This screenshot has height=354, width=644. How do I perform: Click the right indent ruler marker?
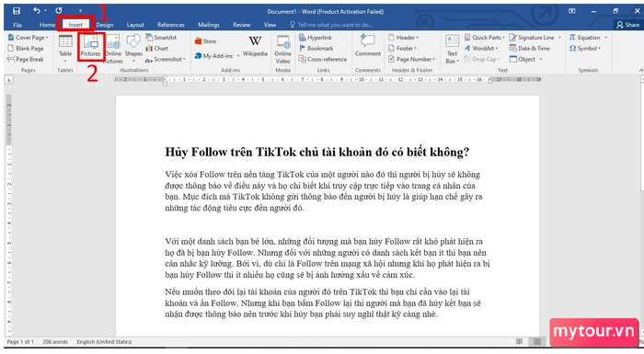489,81
